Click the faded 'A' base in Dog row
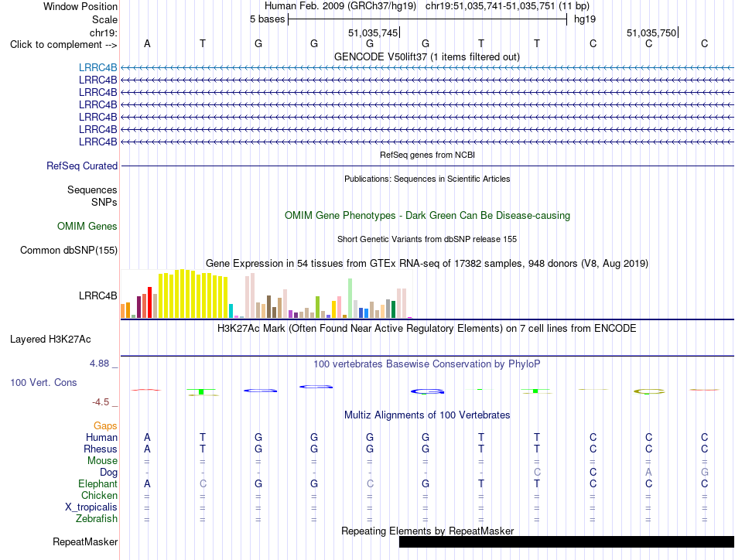735x560 pixels. tap(649, 472)
